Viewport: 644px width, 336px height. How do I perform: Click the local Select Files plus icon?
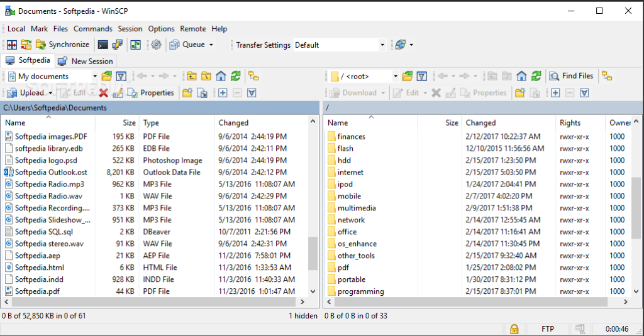click(x=223, y=93)
